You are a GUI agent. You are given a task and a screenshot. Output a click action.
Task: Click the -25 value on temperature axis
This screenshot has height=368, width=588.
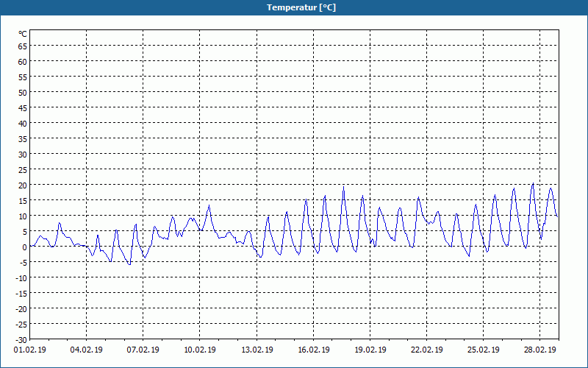coord(21,325)
